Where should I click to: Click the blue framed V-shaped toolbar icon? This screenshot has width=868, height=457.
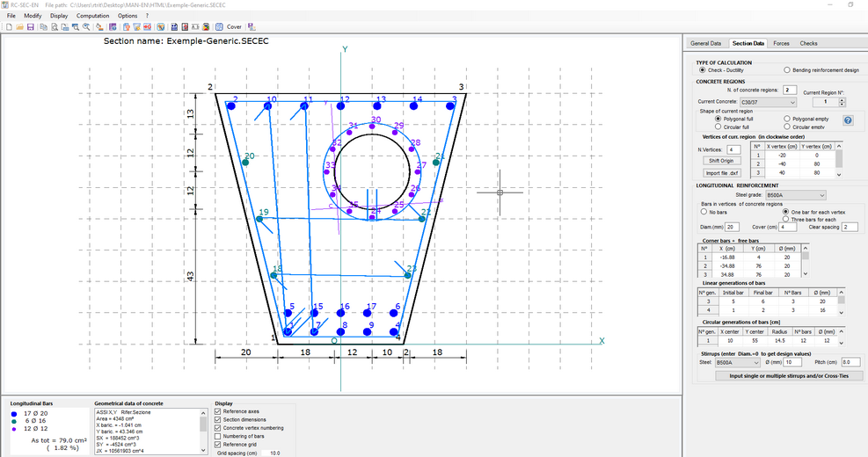coord(161,26)
